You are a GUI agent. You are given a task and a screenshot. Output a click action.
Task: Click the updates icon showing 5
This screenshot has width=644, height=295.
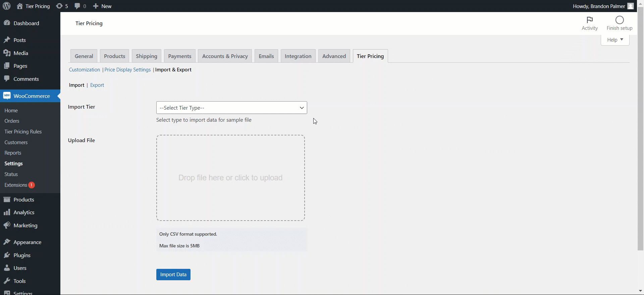click(x=59, y=6)
